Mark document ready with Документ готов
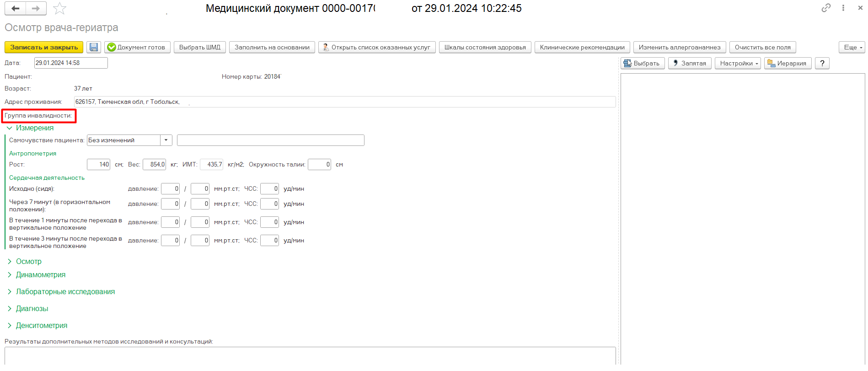This screenshot has width=868, height=371. click(137, 48)
